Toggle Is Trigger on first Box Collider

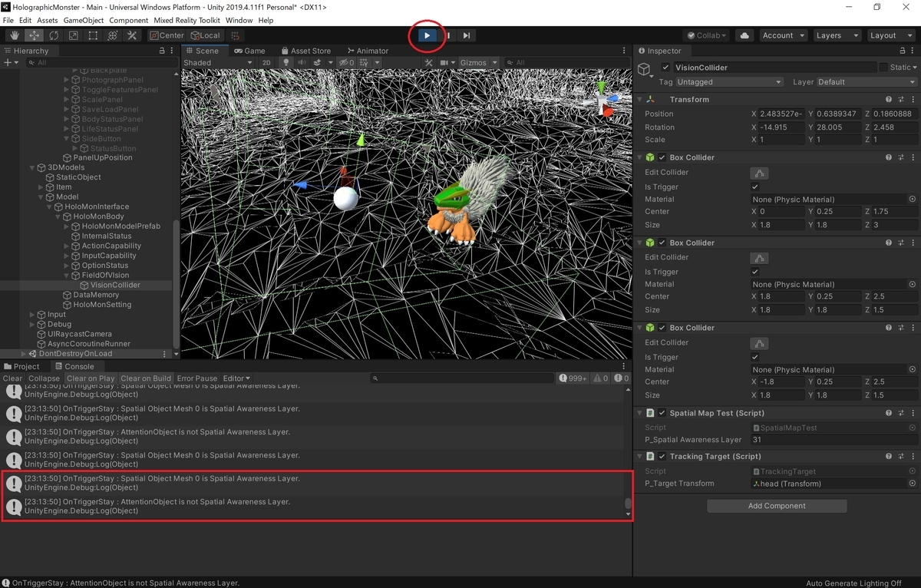coord(755,187)
